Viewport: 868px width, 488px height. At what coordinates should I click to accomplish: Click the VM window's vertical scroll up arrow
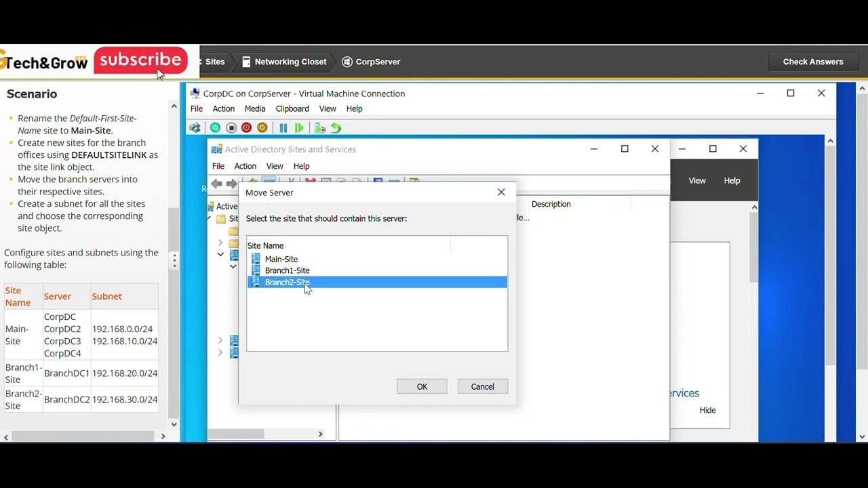point(831,141)
